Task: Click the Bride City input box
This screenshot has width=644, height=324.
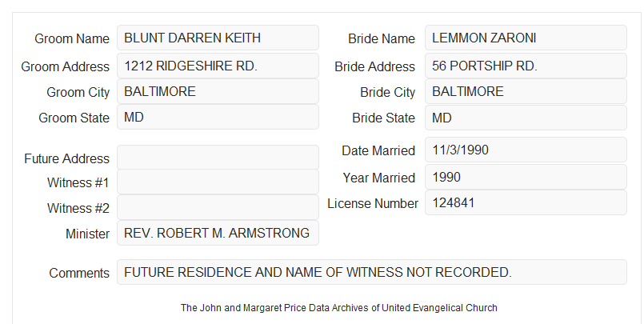Action: tap(526, 91)
